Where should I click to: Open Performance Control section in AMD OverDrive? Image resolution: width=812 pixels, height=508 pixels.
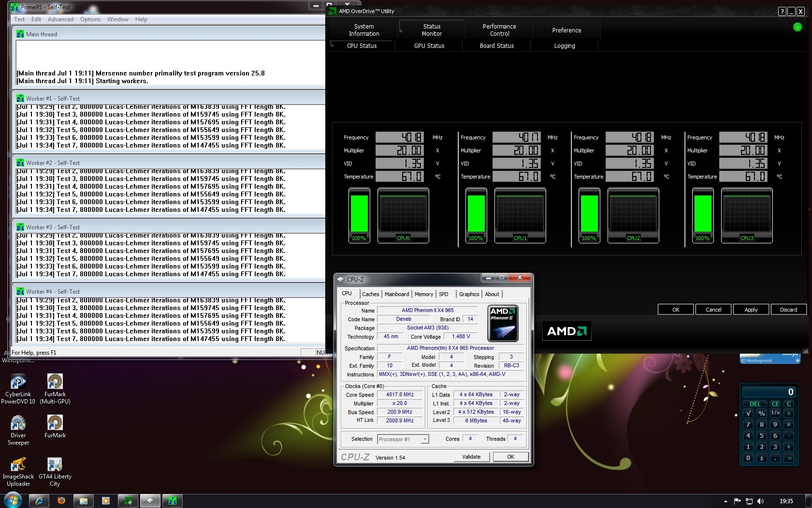(499, 30)
